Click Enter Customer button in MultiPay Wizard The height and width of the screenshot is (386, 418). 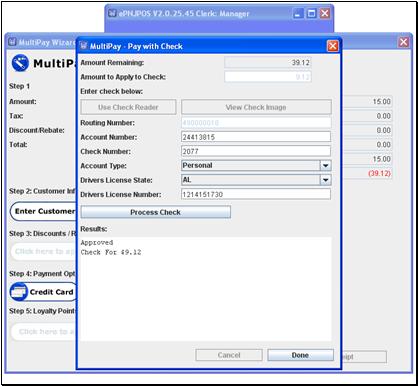43,211
